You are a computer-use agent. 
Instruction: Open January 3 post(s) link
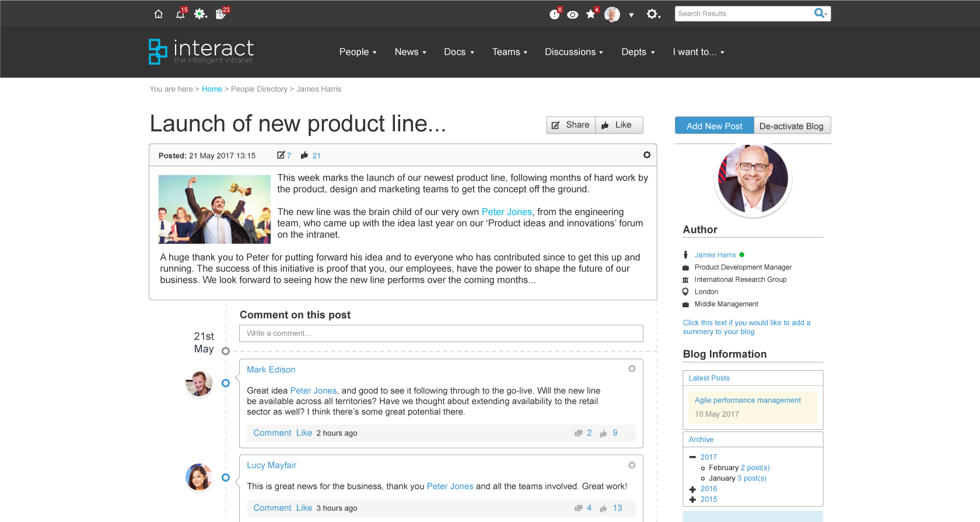coord(752,478)
